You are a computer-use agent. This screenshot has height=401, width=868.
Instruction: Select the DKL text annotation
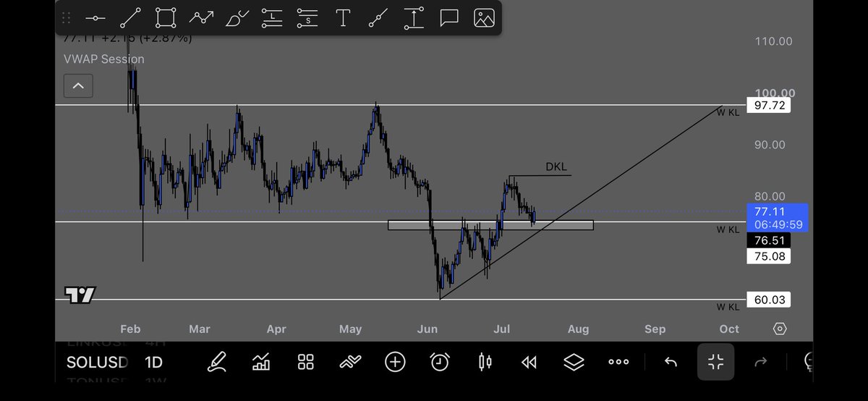pyautogui.click(x=556, y=167)
